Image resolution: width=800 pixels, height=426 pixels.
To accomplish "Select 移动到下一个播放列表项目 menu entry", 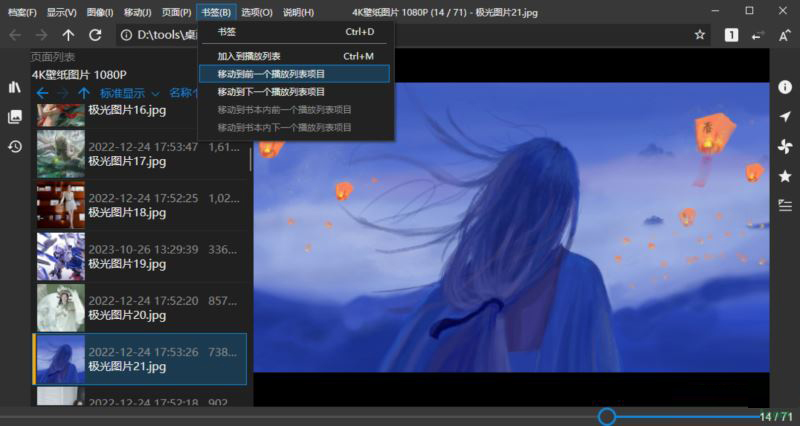I will (295, 92).
